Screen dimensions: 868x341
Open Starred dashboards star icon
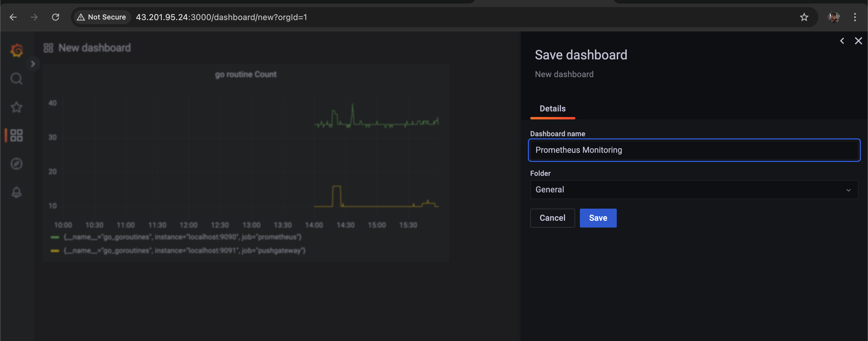coord(16,107)
